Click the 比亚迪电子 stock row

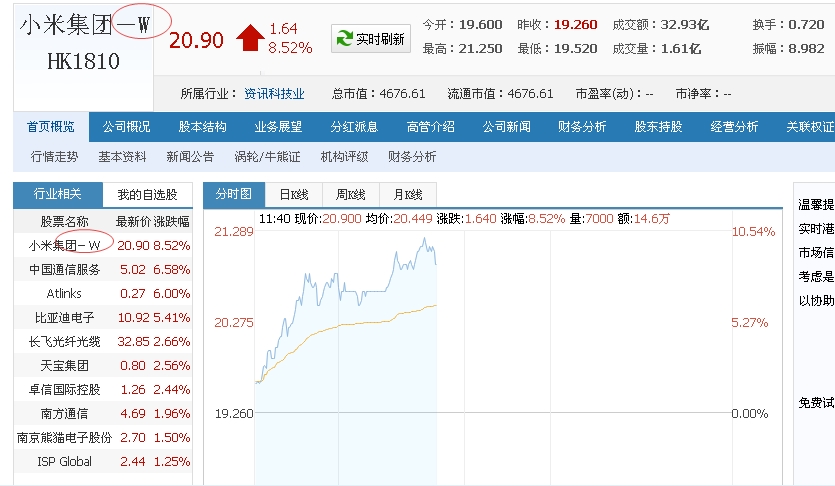[x=103, y=317]
